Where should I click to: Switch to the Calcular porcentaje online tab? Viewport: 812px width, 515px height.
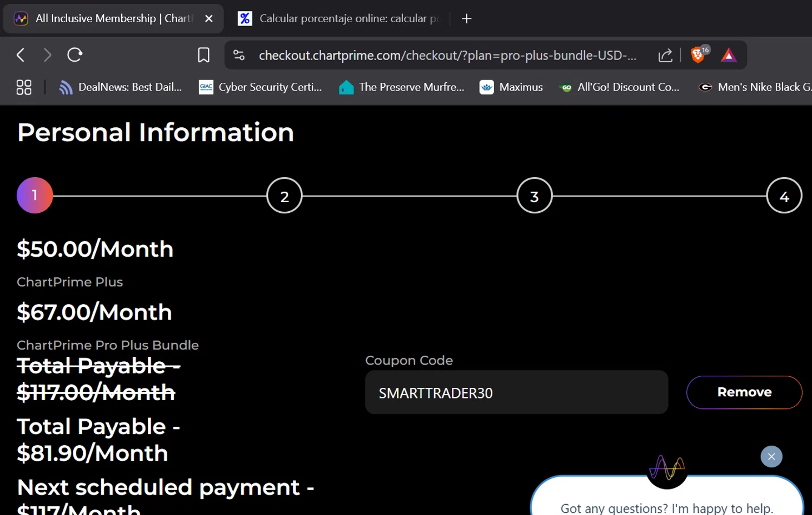click(339, 18)
